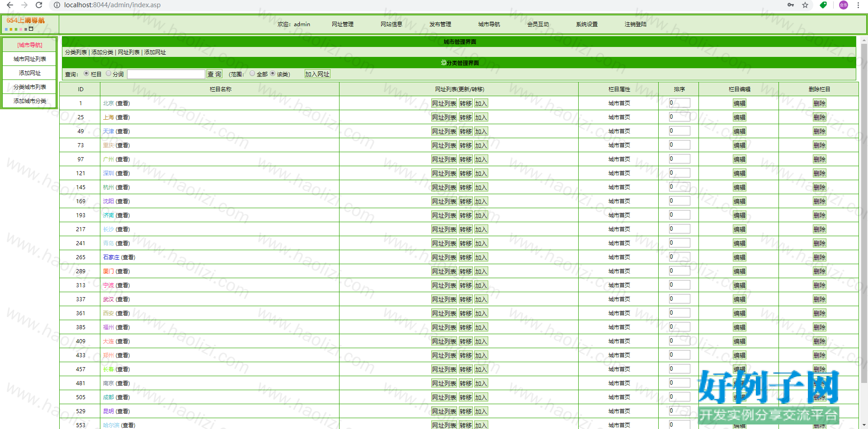Click 转移 button for 郑州 row
The height and width of the screenshot is (429, 868).
[466, 355]
